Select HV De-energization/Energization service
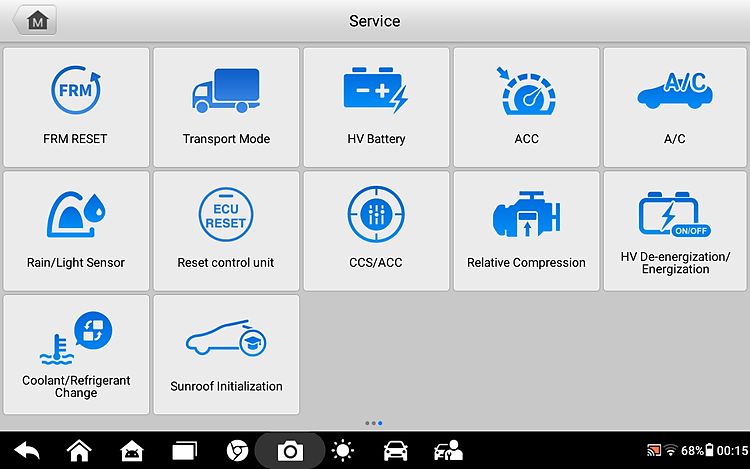Viewport: 750px width, 469px height. click(675, 231)
